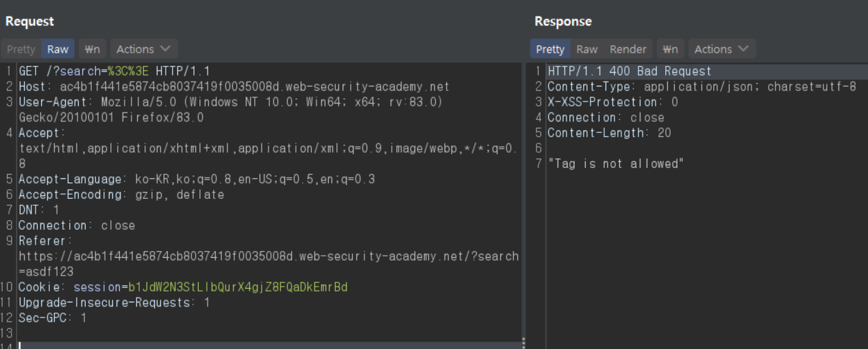This screenshot has width=868, height=349.
Task: Click the "Tag is not allowed" response body
Action: click(616, 164)
